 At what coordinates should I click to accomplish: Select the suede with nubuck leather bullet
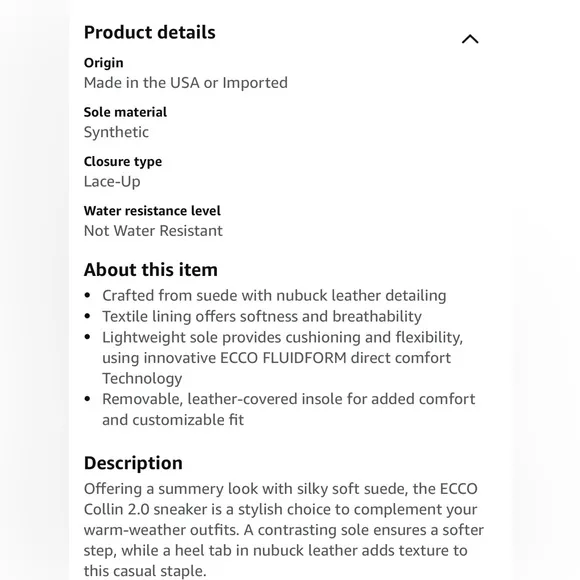click(x=274, y=296)
